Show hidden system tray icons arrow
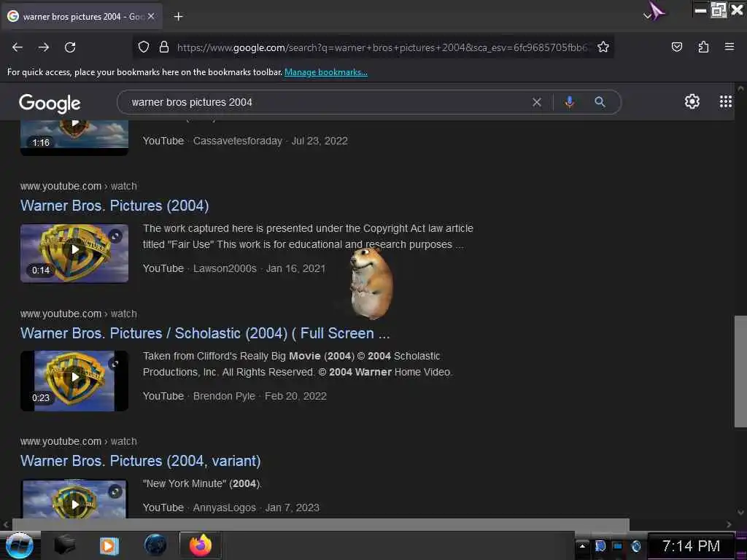 click(x=581, y=546)
